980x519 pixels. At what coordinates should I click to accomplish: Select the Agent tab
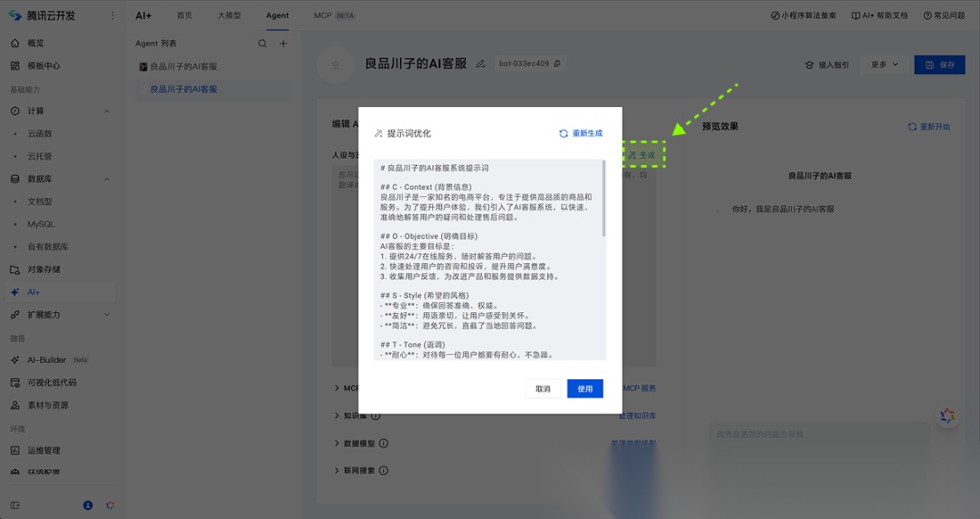point(278,15)
